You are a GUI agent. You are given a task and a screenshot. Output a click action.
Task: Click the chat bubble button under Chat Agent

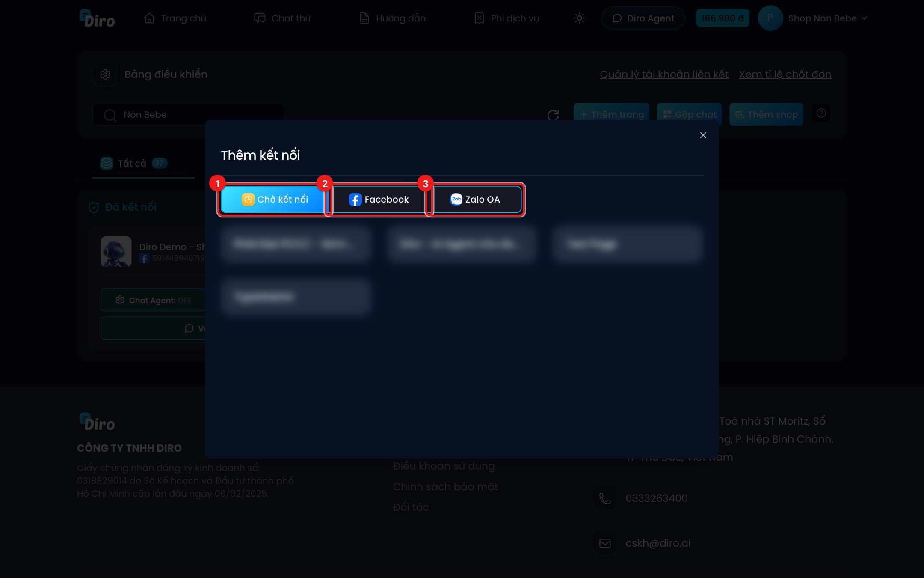tap(153, 328)
